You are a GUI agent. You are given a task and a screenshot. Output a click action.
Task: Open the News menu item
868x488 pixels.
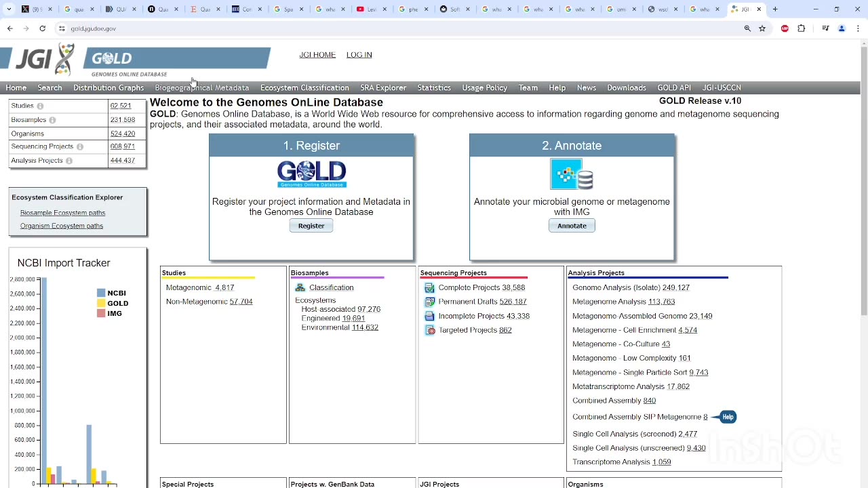(x=587, y=88)
